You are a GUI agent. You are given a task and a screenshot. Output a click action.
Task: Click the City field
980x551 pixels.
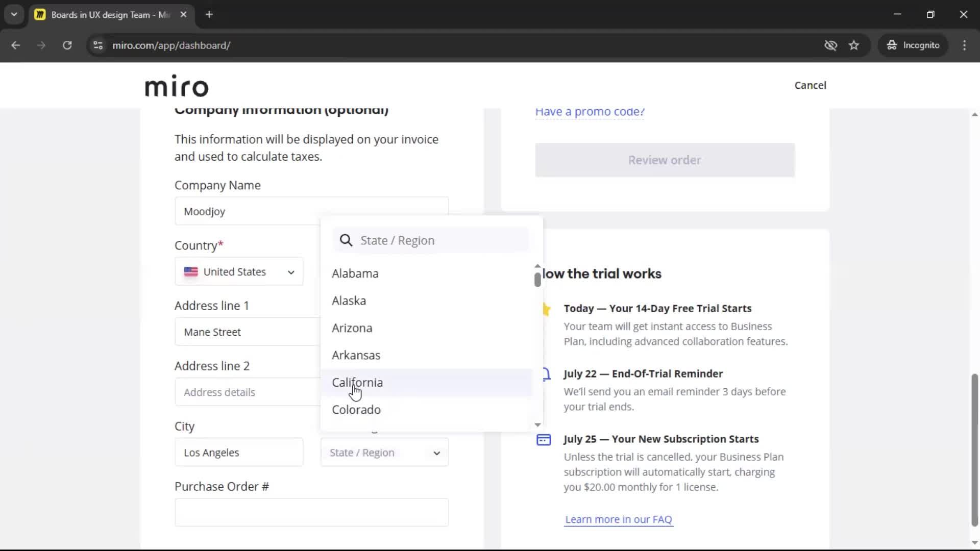point(239,452)
